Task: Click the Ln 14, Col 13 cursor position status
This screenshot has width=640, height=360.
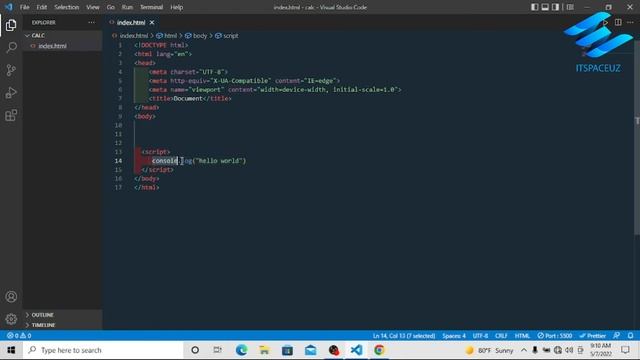Action: point(404,336)
